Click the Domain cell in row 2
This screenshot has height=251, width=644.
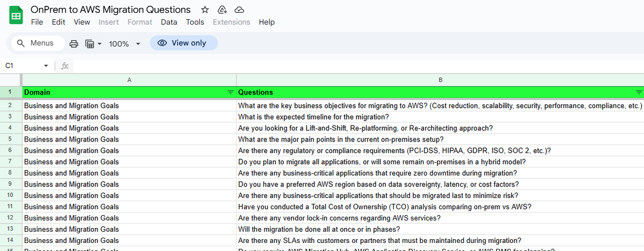click(x=129, y=106)
